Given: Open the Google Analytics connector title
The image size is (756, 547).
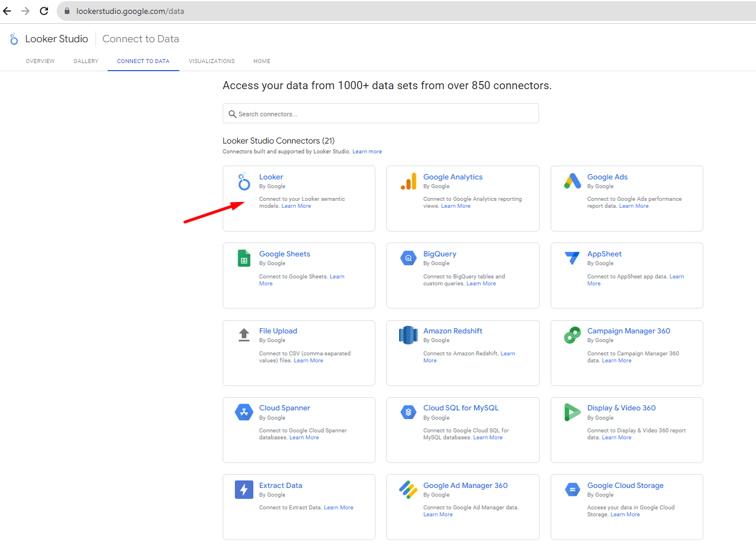Looking at the screenshot, I should [453, 177].
